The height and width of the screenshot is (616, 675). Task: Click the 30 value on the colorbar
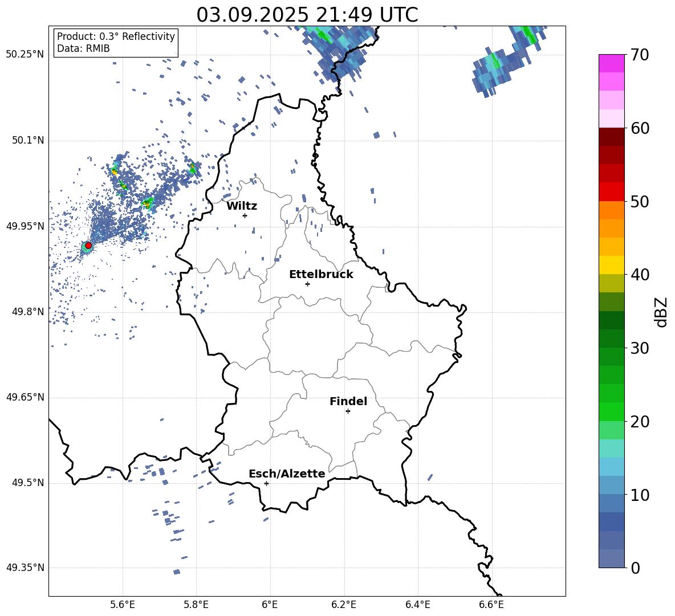640,348
